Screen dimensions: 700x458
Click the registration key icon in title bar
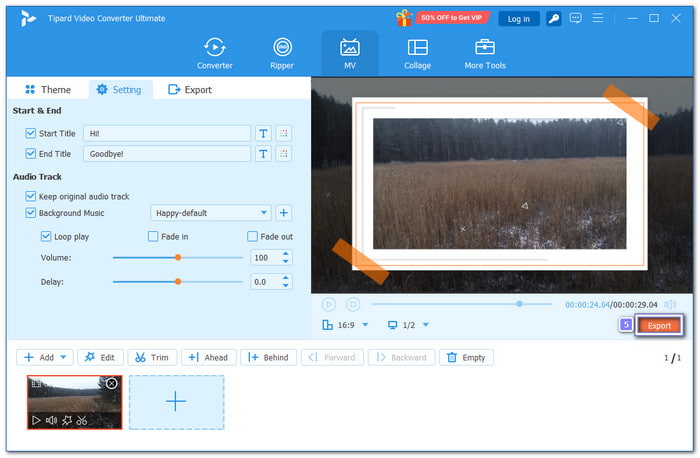[552, 18]
